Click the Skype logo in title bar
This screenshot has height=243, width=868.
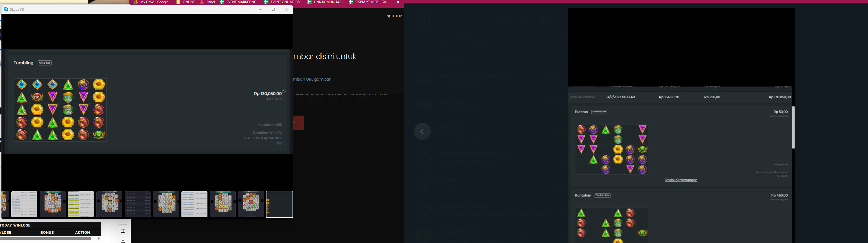[6, 10]
